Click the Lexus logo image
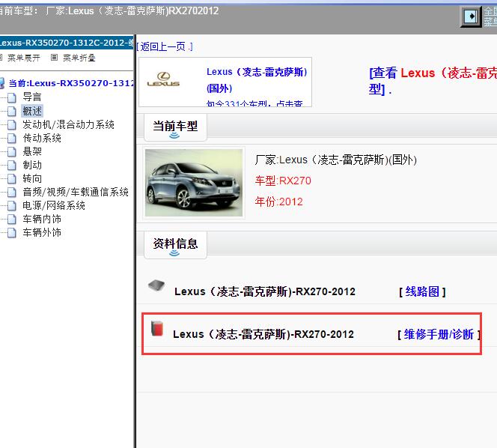The image size is (497, 448). point(164,80)
